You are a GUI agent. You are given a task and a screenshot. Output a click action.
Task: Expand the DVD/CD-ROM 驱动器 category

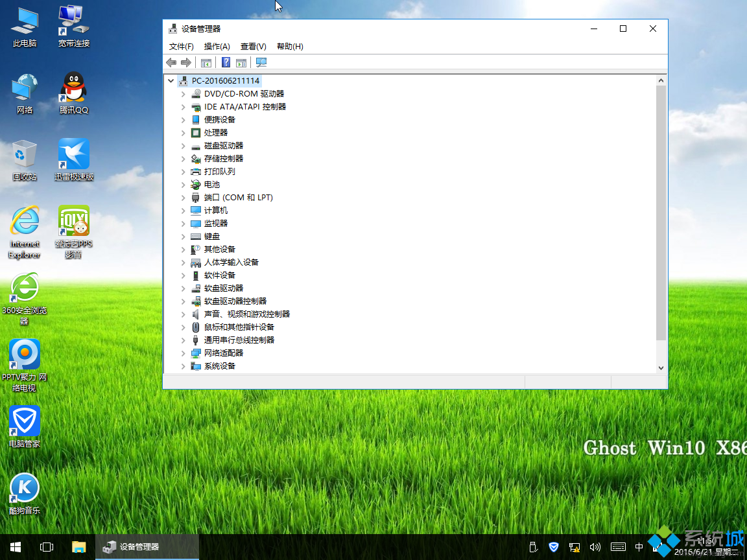coord(183,93)
